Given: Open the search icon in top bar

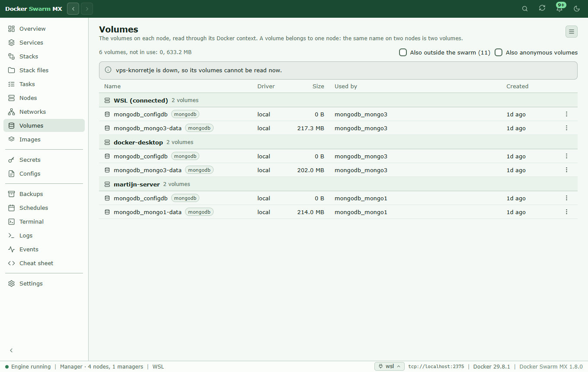Looking at the screenshot, I should pyautogui.click(x=525, y=9).
